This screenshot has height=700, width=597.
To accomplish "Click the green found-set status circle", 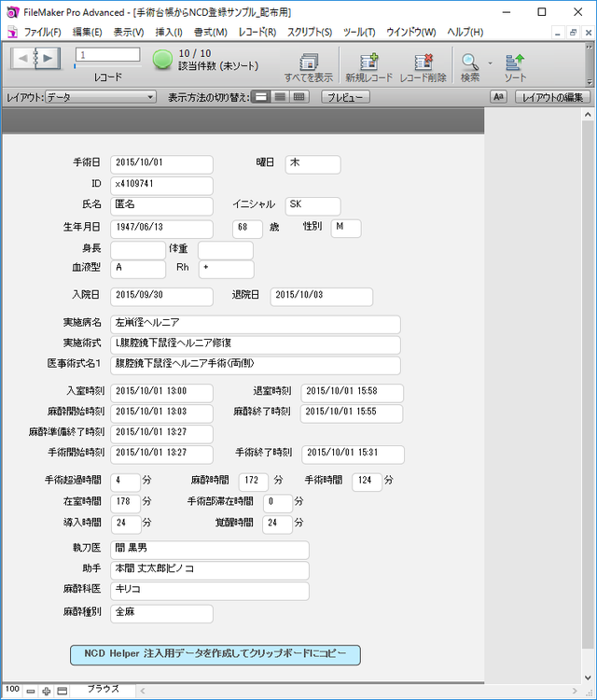I will click(162, 59).
